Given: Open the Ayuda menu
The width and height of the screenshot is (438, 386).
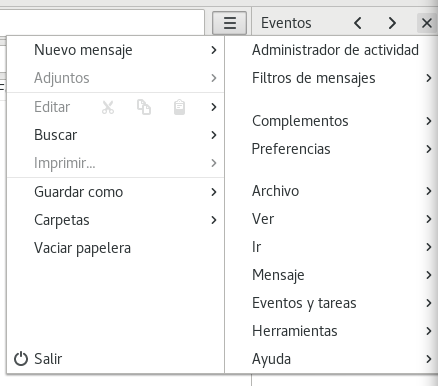Looking at the screenshot, I should 331,359.
